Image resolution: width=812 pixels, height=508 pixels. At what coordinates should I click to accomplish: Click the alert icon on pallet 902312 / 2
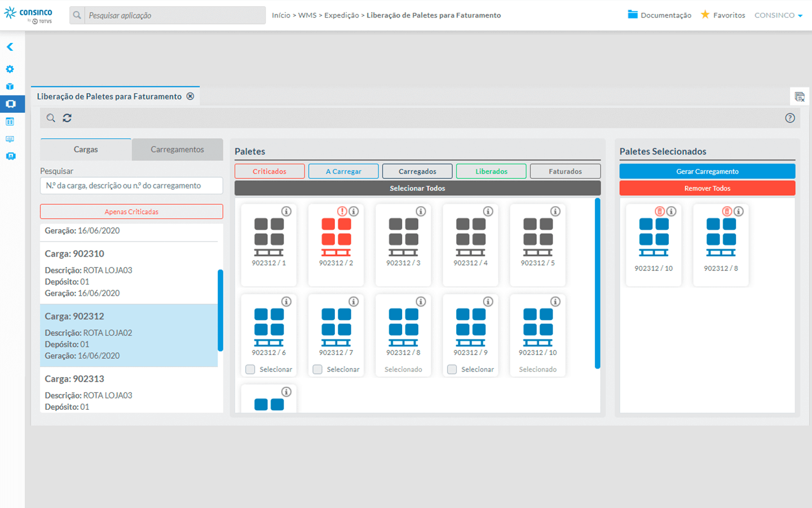342,211
